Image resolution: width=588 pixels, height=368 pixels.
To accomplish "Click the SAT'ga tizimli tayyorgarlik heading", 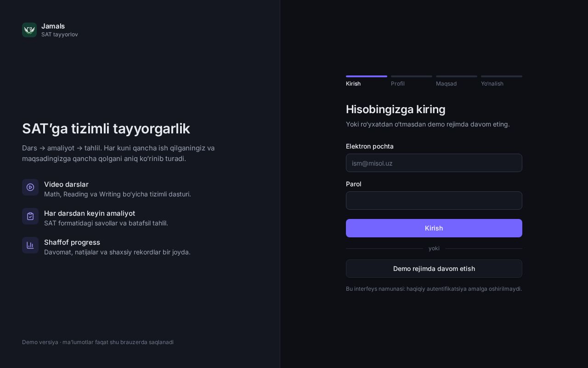I will (x=106, y=129).
